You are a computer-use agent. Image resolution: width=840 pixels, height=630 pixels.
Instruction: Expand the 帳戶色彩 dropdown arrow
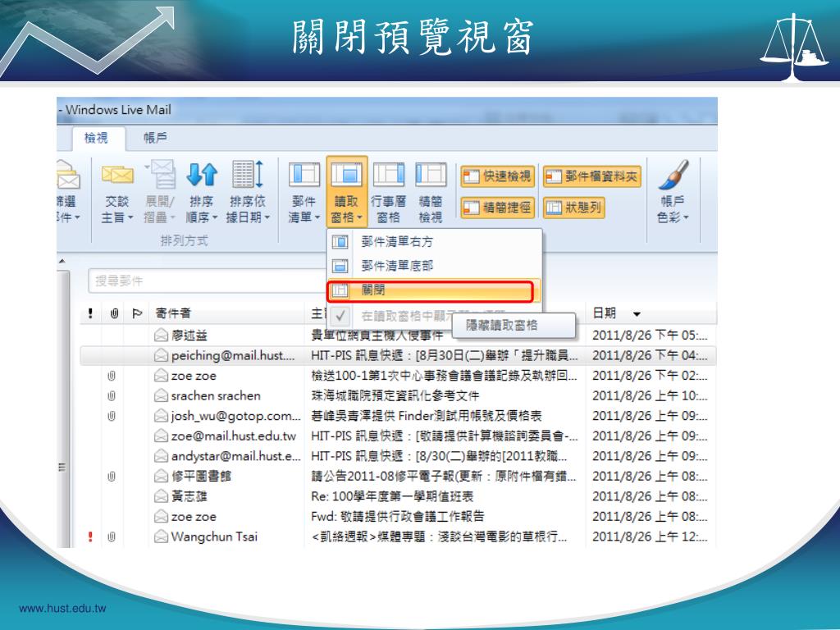(x=686, y=217)
